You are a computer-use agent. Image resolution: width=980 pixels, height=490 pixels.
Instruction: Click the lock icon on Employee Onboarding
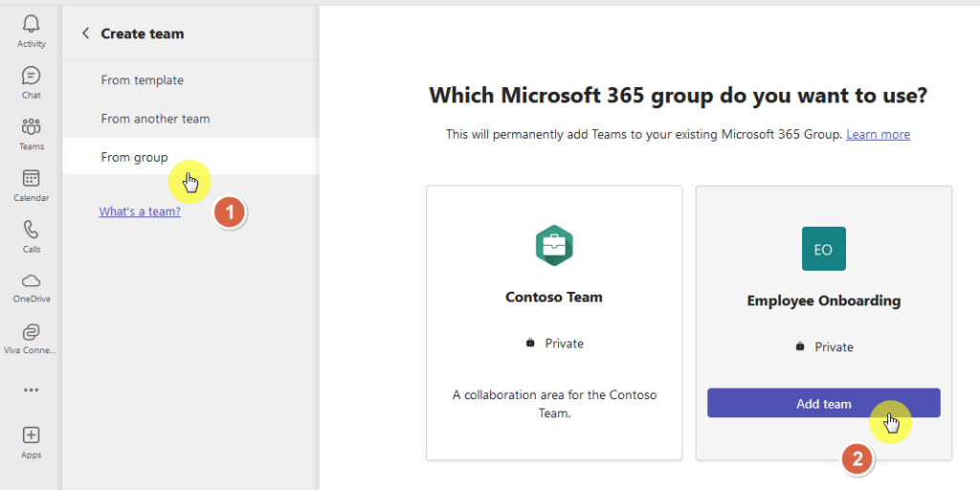click(x=799, y=346)
